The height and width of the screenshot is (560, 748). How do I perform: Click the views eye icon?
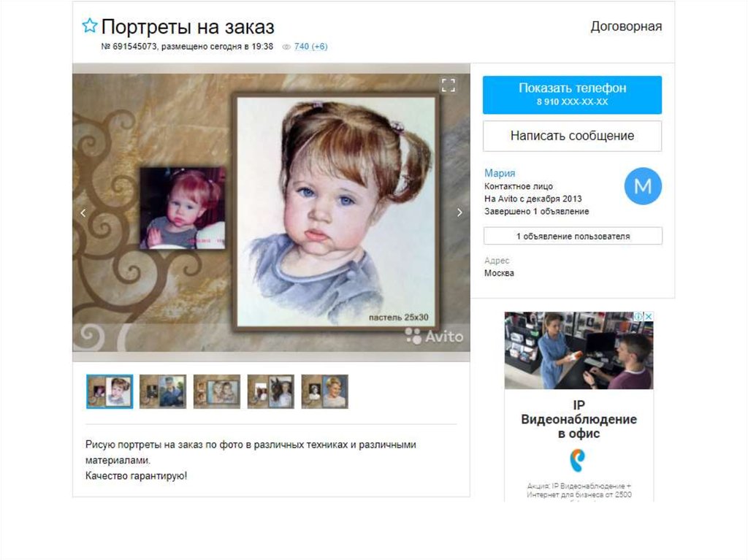point(286,47)
